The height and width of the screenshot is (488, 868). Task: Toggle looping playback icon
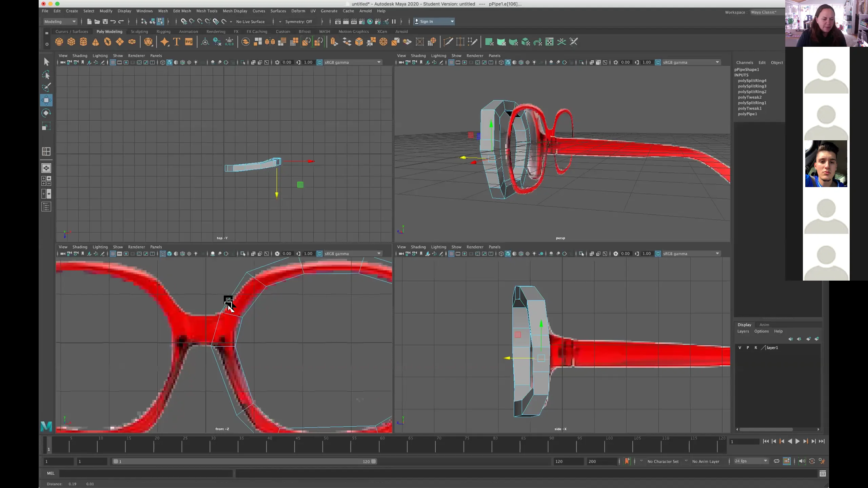(776, 461)
